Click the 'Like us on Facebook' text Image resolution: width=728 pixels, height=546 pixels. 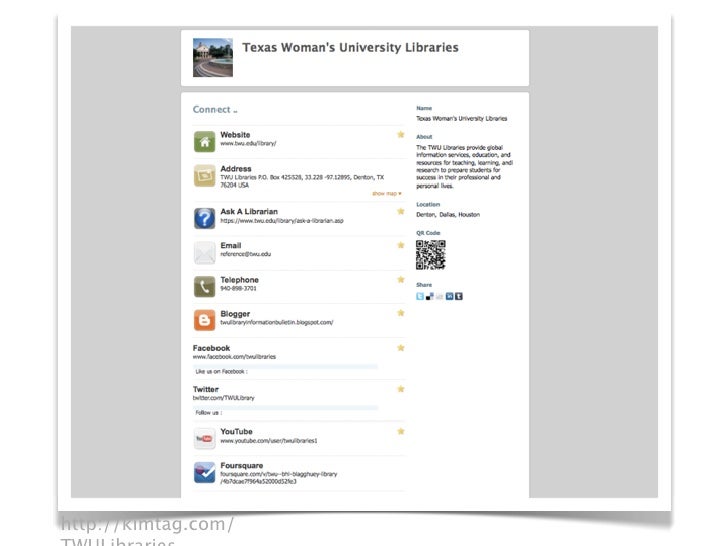pyautogui.click(x=221, y=371)
